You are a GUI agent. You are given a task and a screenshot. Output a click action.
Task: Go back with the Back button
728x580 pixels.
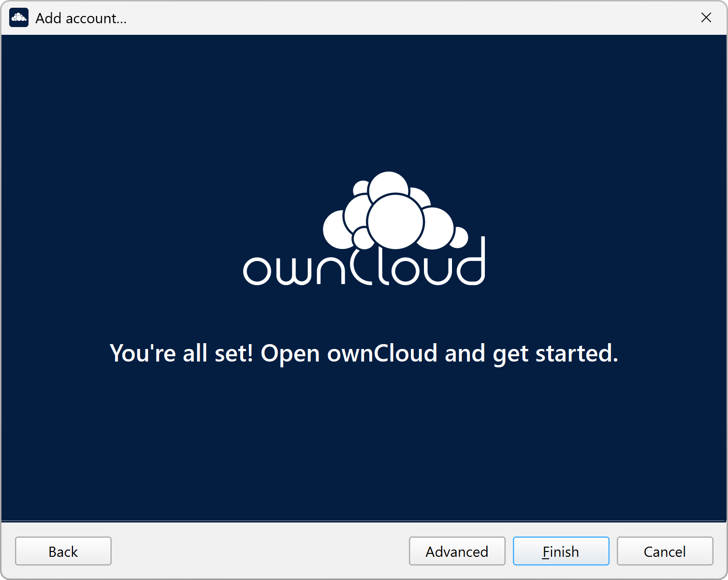point(63,551)
